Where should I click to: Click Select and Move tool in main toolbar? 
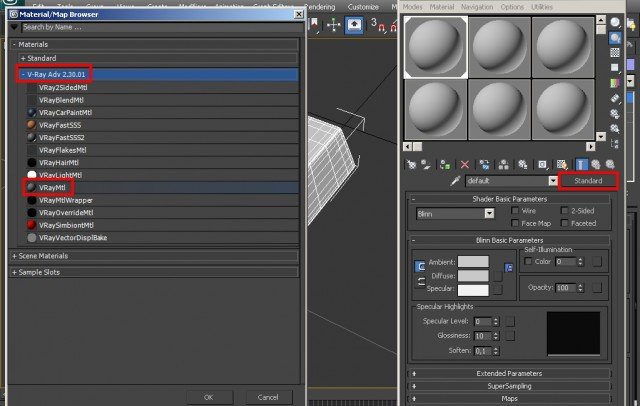[x=334, y=25]
